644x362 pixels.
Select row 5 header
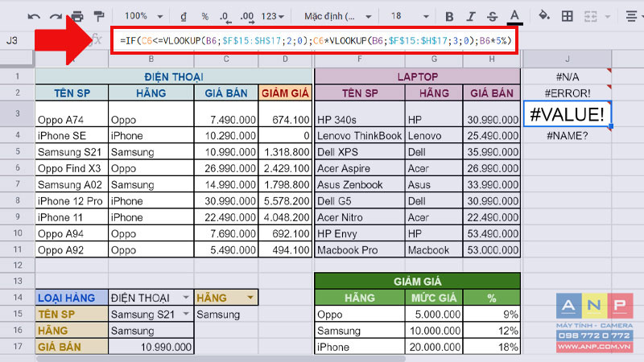17,151
